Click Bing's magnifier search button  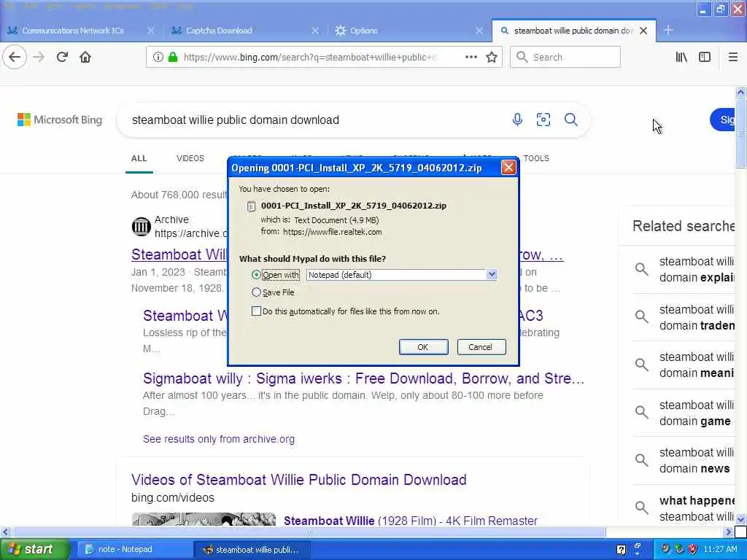(x=570, y=120)
